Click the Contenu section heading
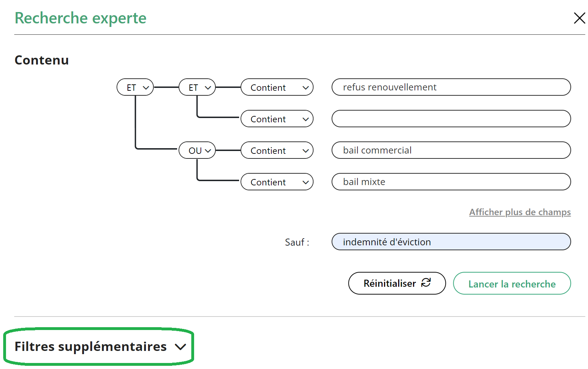588x369 pixels. 42,60
